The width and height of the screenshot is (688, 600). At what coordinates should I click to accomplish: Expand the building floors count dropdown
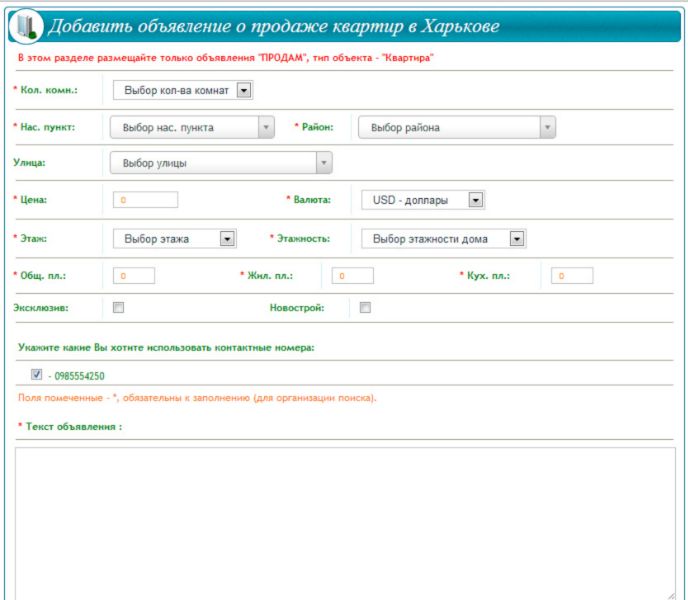443,239
